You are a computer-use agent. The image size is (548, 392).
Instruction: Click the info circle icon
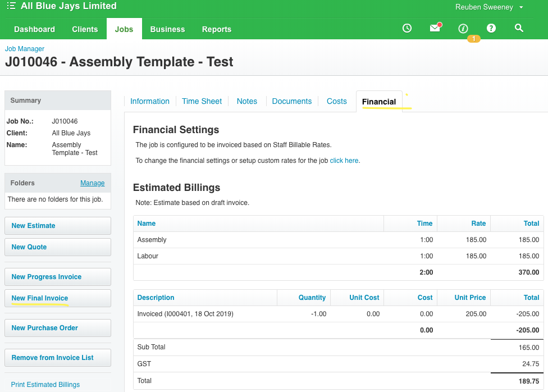[x=463, y=29]
